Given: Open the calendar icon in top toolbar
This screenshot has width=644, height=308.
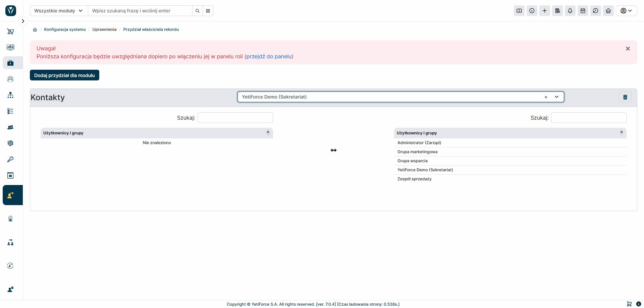Looking at the screenshot, I should point(583,11).
